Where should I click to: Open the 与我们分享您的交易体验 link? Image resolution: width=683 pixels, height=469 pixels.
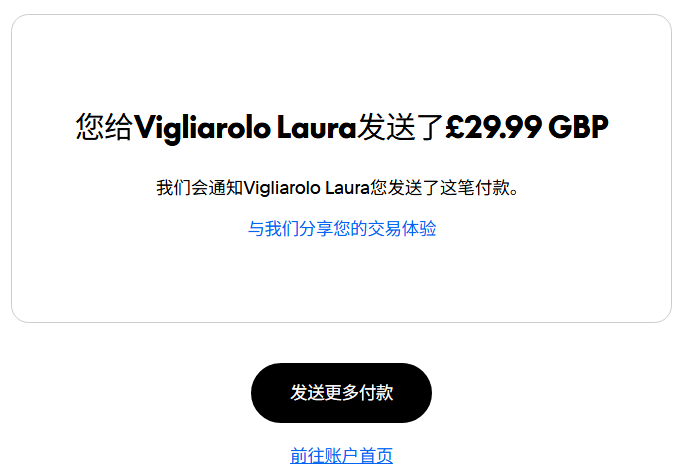(x=342, y=229)
